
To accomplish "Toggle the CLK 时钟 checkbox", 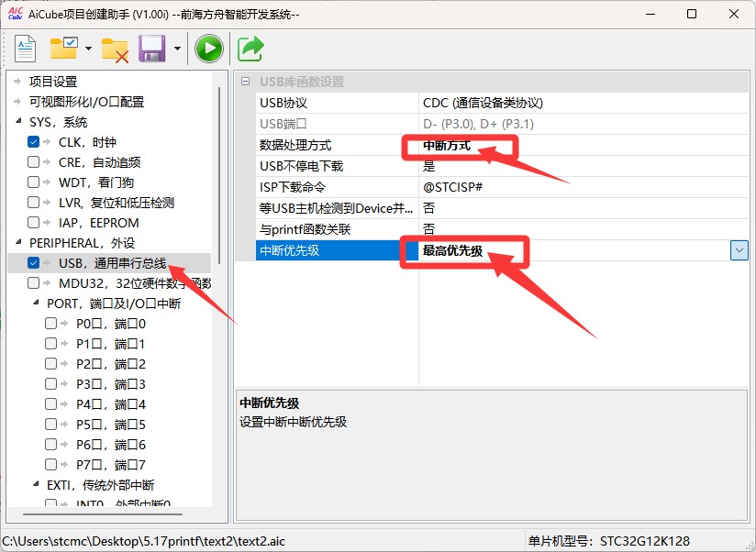I will [33, 141].
